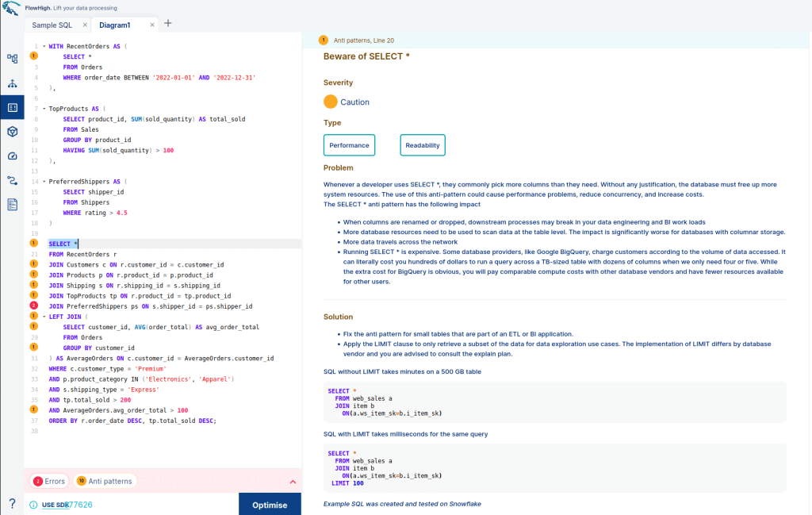Click warning marker on JOIN Shipping line
Screen dimensions: 812x515
click(x=33, y=284)
